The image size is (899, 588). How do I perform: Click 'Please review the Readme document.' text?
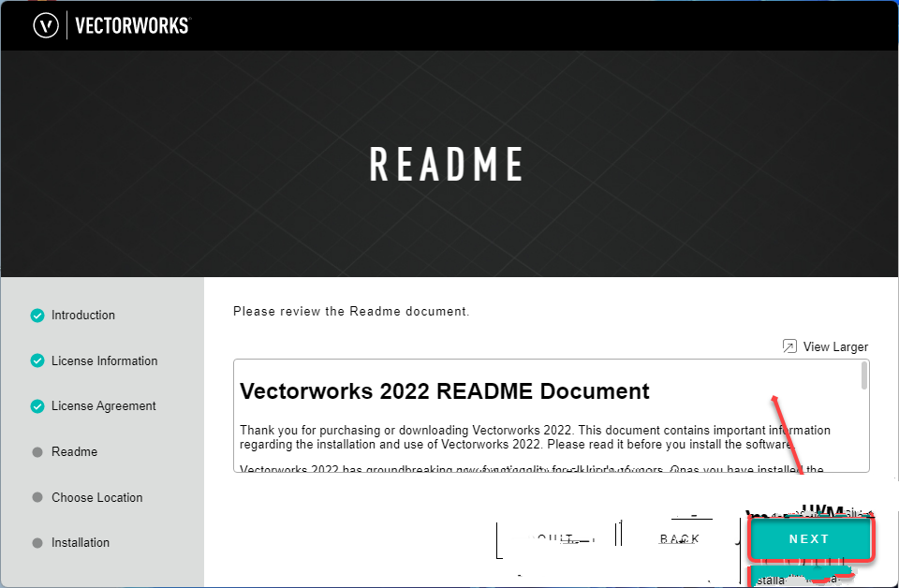(351, 311)
